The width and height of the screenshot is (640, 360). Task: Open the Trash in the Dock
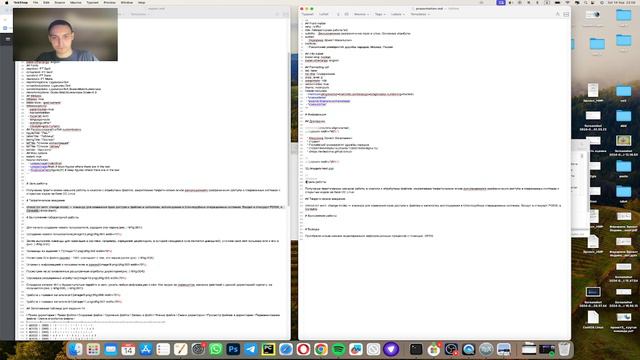coord(564,349)
